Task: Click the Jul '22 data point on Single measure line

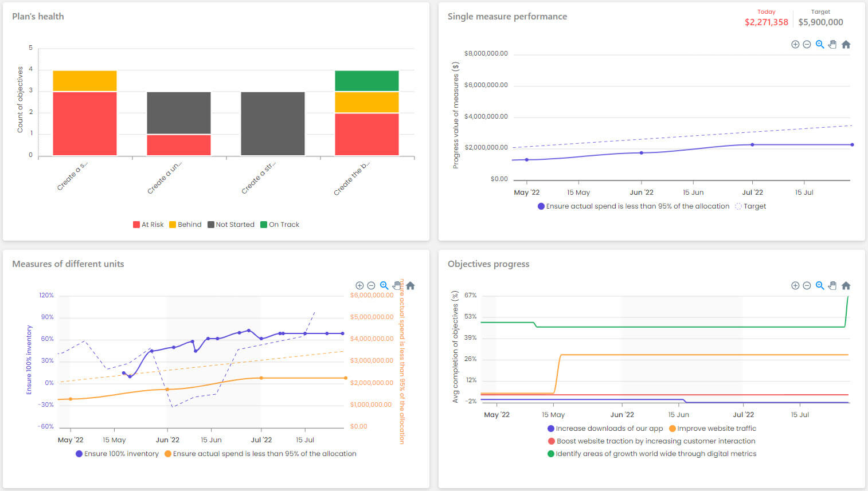Action: (752, 144)
